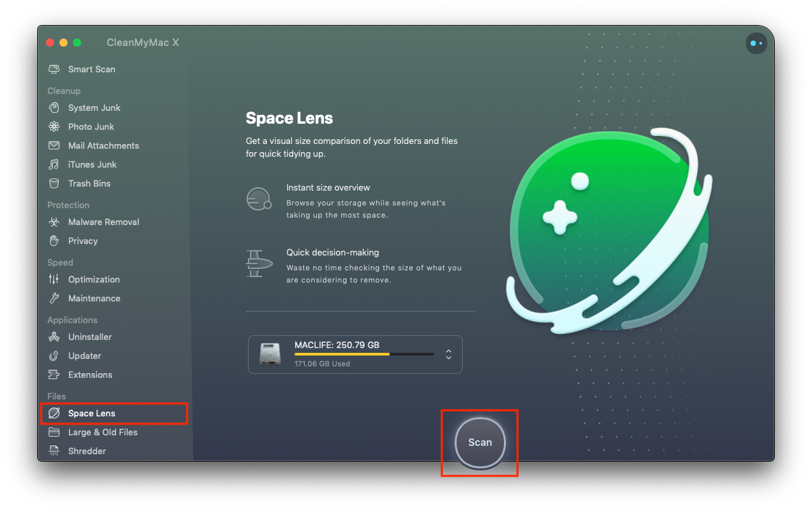Expand the MACLIFE disk selector chevrons

pos(449,354)
